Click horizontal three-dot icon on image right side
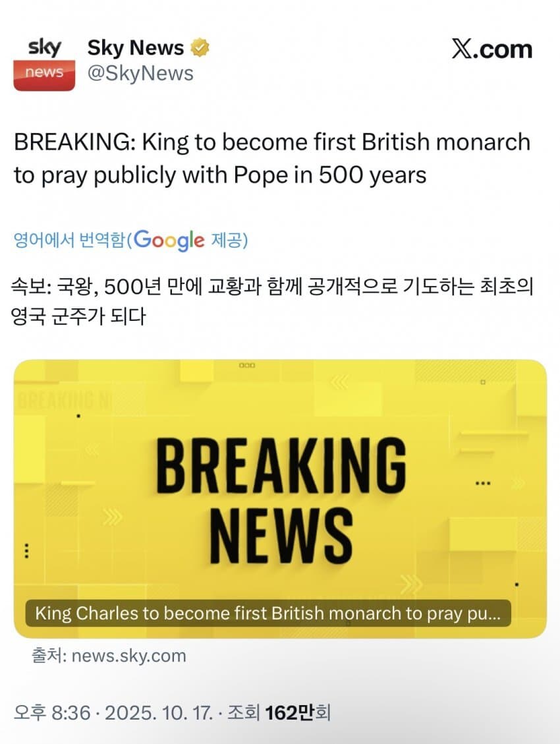 (x=483, y=483)
